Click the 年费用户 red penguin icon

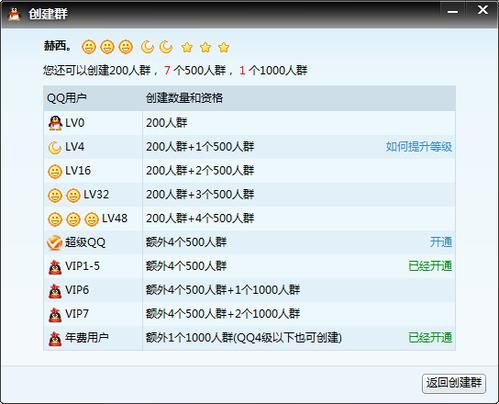tap(55, 339)
